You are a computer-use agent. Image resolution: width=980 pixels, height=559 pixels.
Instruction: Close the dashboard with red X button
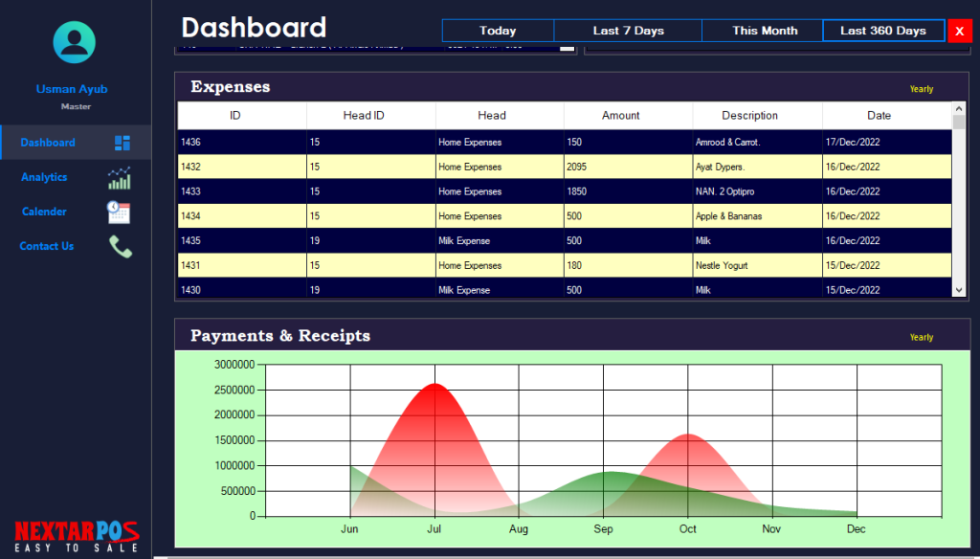[x=959, y=32]
